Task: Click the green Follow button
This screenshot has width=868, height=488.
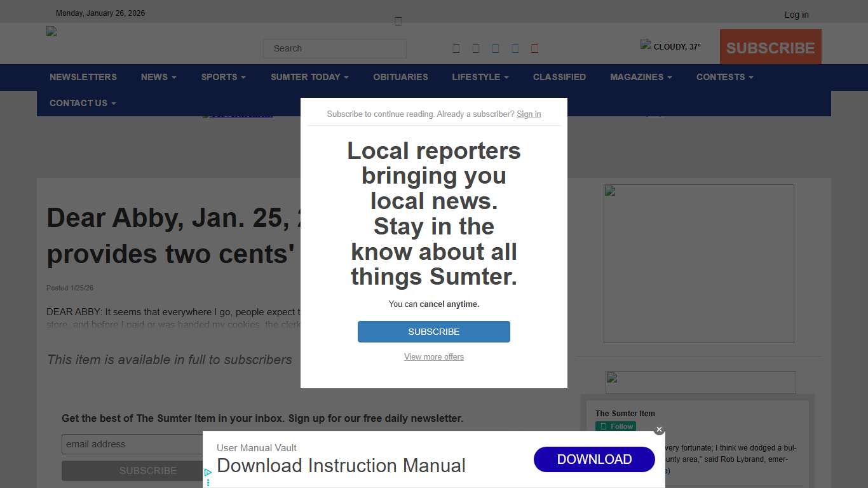Action: pyautogui.click(x=616, y=426)
